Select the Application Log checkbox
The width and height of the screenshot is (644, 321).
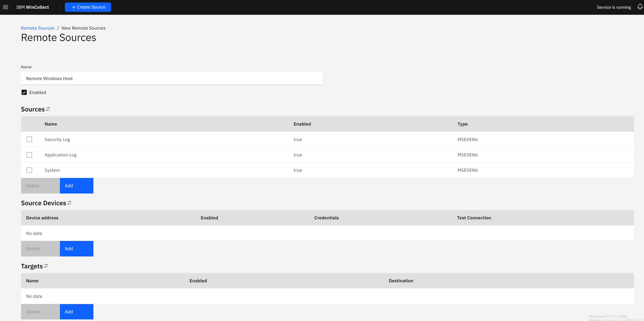pos(29,155)
